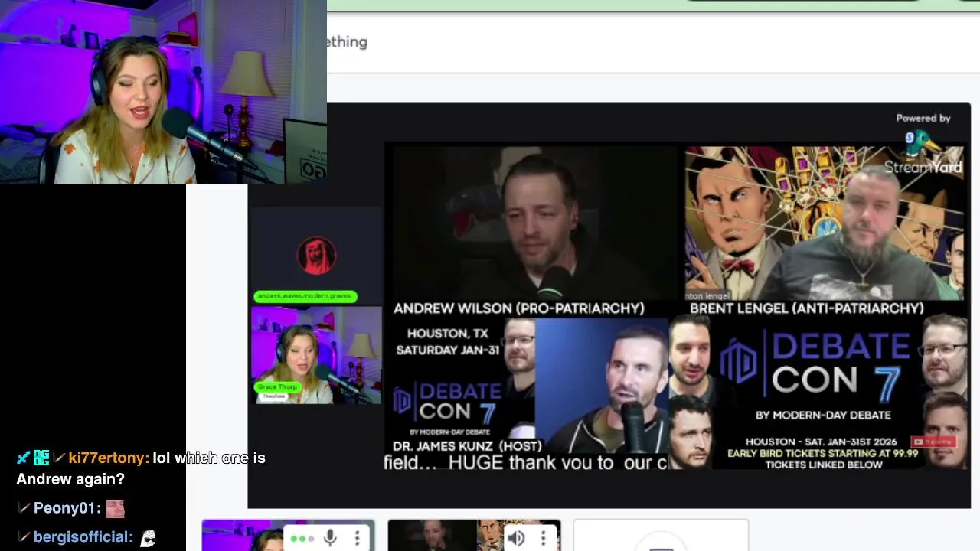Toggle speaker volume on debate feed thumbnail
This screenshot has height=551, width=980.
coord(516,539)
